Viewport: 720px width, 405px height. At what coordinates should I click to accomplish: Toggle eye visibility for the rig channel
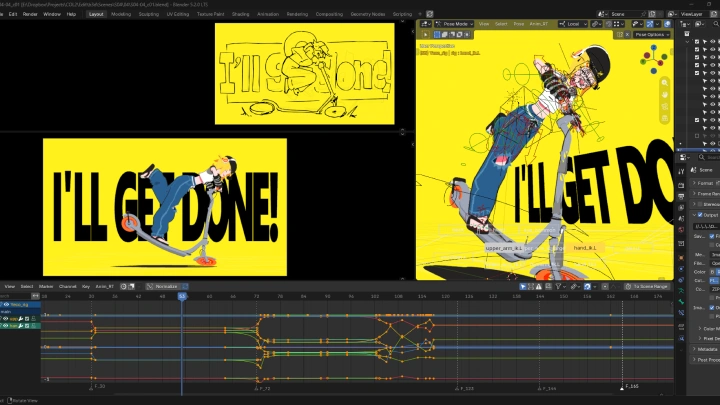[x=6, y=304]
